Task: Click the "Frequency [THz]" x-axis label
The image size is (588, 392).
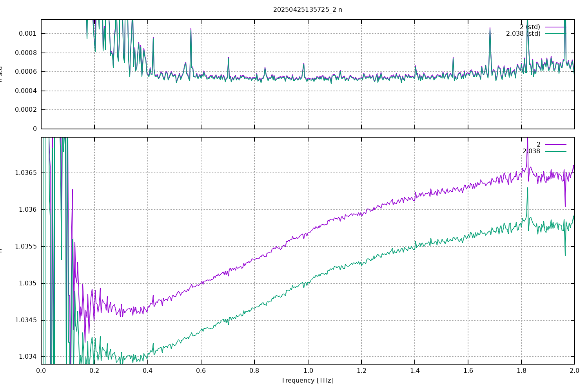Action: click(308, 380)
